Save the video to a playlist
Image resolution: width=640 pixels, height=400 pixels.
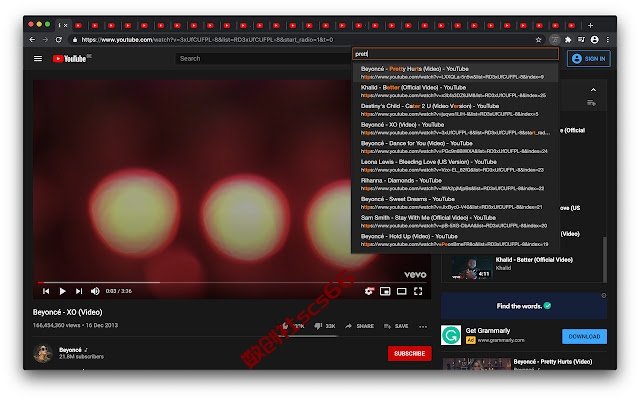pyautogui.click(x=396, y=326)
